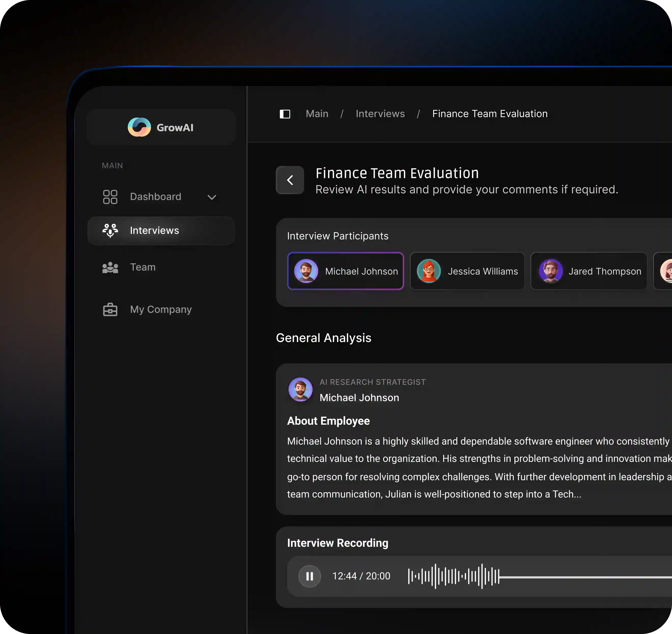Go to Main breadcrumb link
Image resolution: width=672 pixels, height=634 pixels.
317,114
